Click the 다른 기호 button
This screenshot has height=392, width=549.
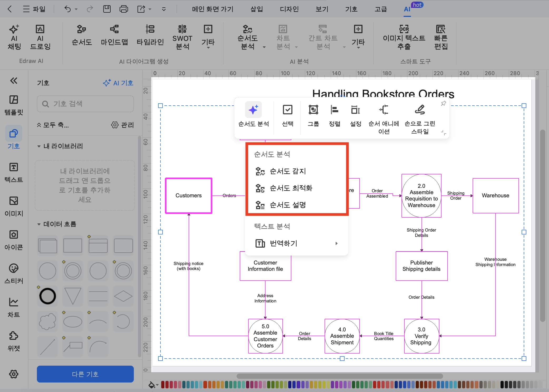coord(85,374)
